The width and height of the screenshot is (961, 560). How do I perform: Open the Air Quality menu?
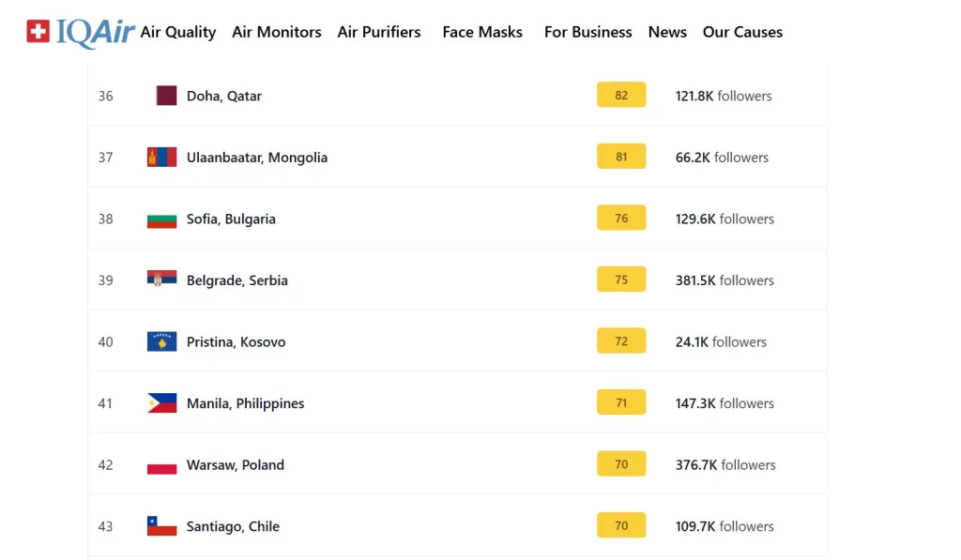pos(178,32)
